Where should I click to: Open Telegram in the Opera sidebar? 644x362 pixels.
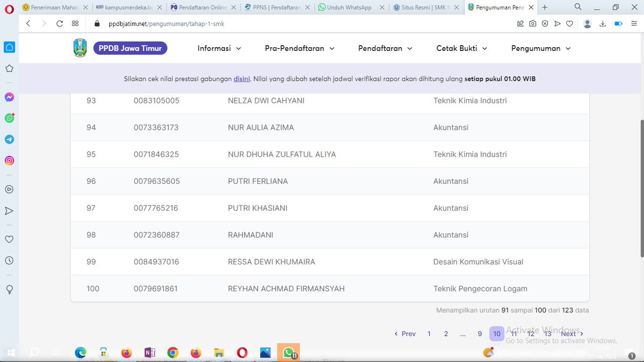click(x=9, y=139)
